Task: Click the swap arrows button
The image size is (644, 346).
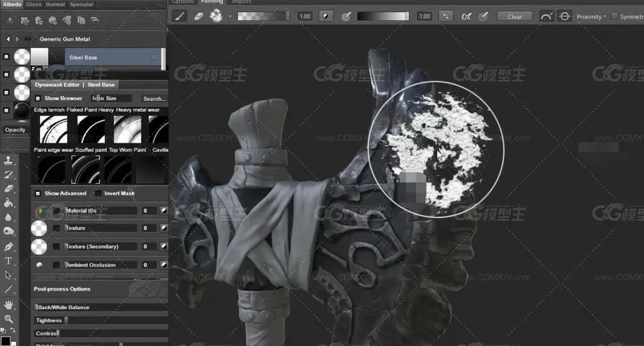Action: (446, 16)
